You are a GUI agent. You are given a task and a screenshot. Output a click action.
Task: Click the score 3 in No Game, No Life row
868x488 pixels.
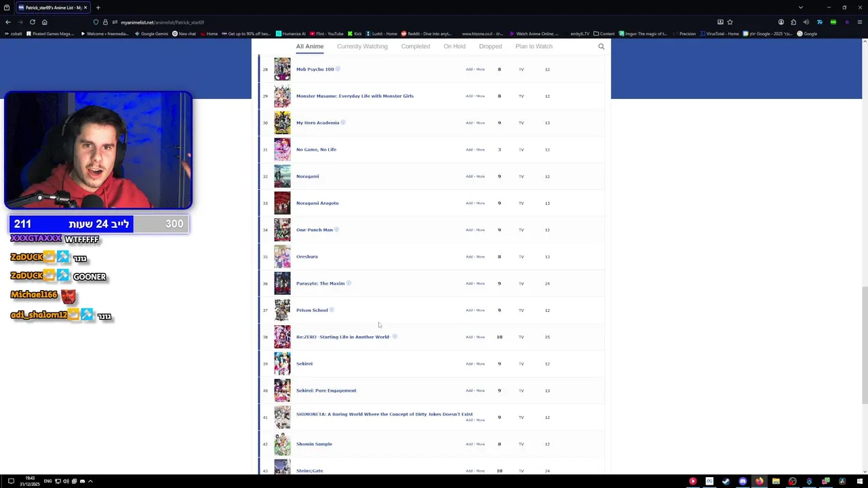point(499,150)
